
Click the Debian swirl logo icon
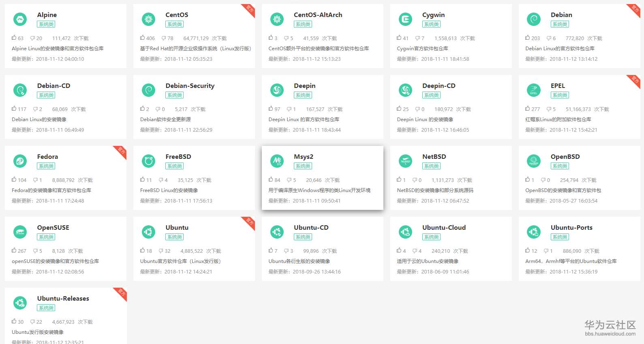click(533, 19)
